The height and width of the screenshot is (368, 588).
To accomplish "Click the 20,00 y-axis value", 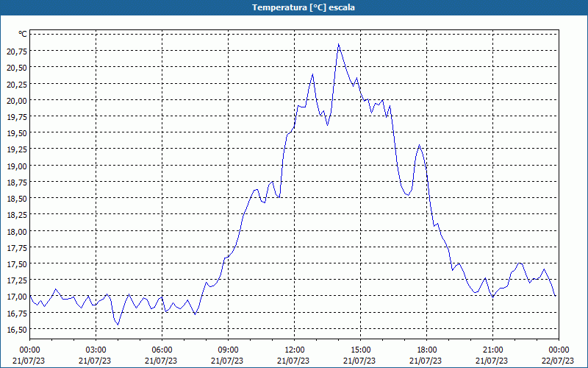I will 17,100.
